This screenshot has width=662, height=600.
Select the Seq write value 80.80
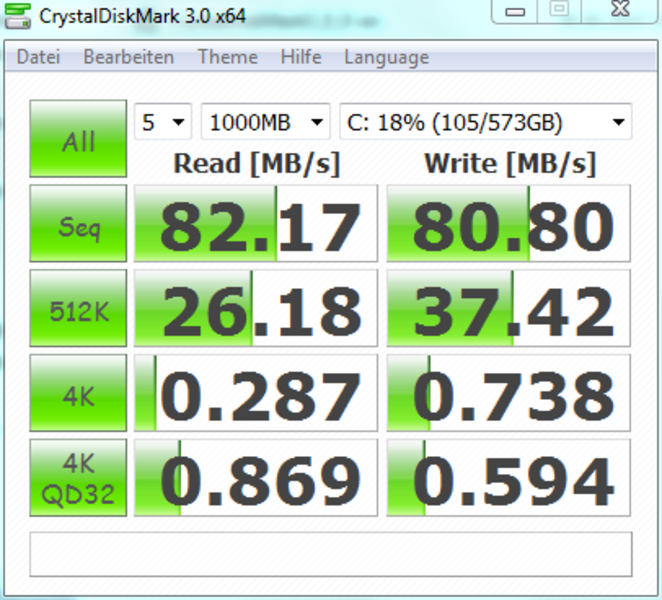tap(509, 223)
